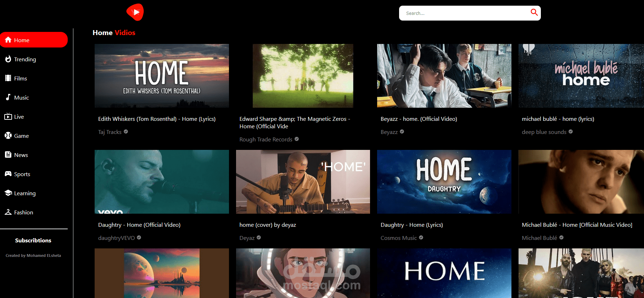The width and height of the screenshot is (644, 298).
Task: Open the Beyazz channel name
Action: (x=389, y=132)
